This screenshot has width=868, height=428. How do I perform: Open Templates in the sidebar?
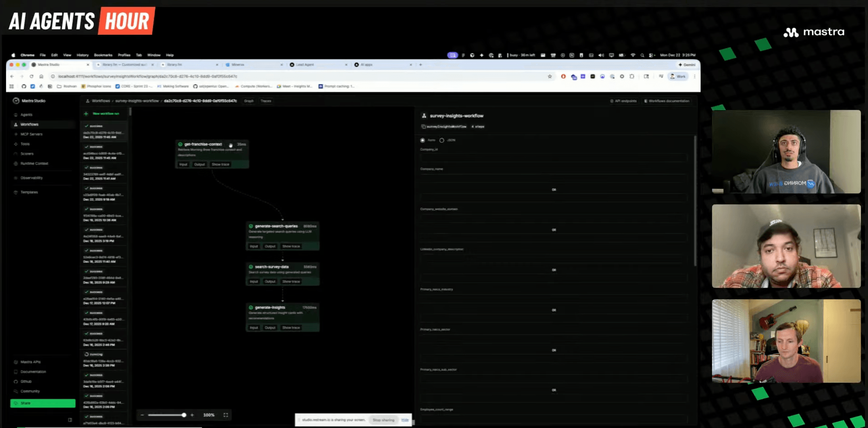pyautogui.click(x=29, y=192)
